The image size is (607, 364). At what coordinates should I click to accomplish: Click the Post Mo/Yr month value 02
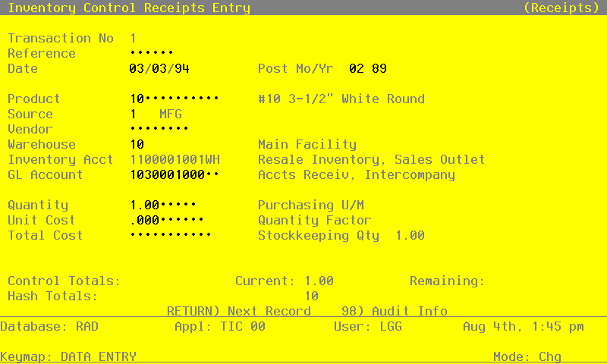[x=356, y=68]
